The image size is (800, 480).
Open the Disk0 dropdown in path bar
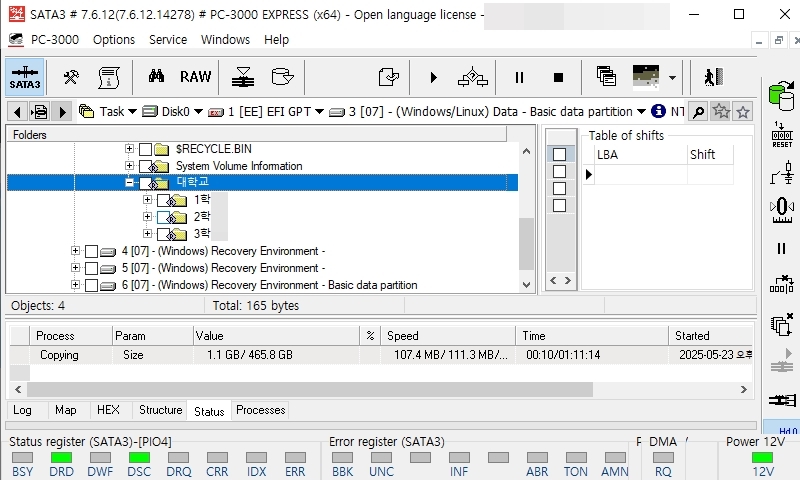198,111
